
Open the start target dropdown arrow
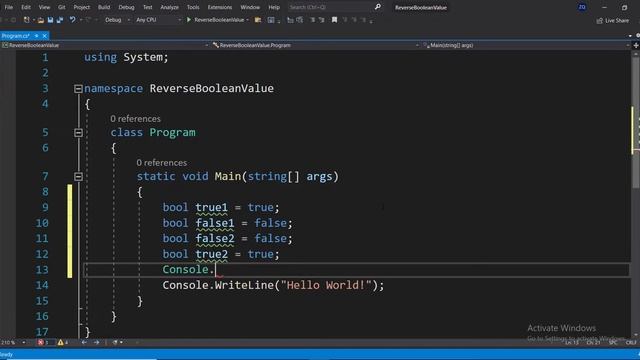(x=248, y=20)
